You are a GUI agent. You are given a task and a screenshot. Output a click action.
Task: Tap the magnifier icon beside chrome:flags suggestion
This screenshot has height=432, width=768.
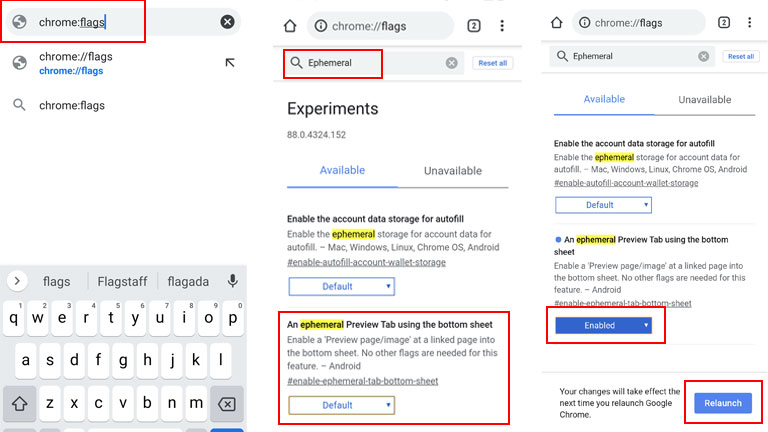pos(19,105)
